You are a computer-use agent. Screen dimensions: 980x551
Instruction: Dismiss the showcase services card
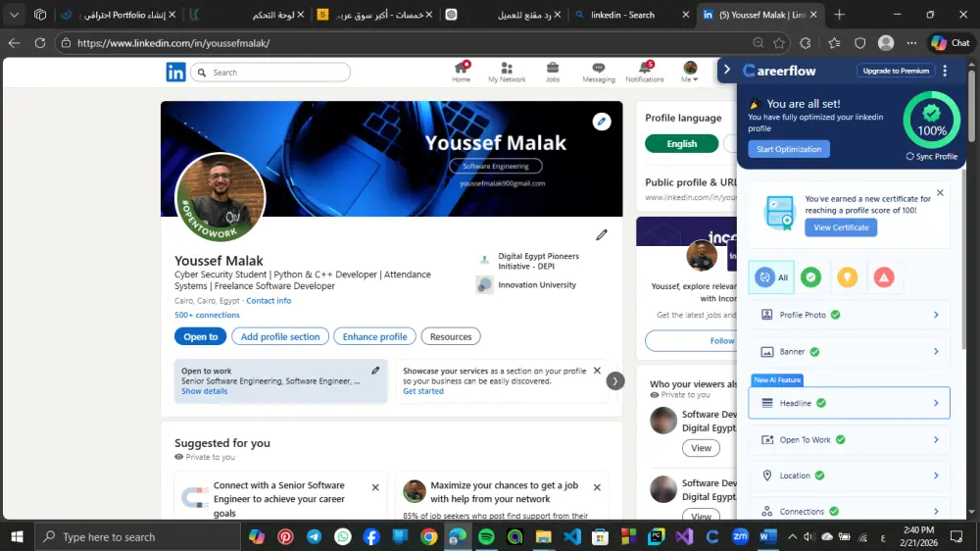click(x=597, y=371)
